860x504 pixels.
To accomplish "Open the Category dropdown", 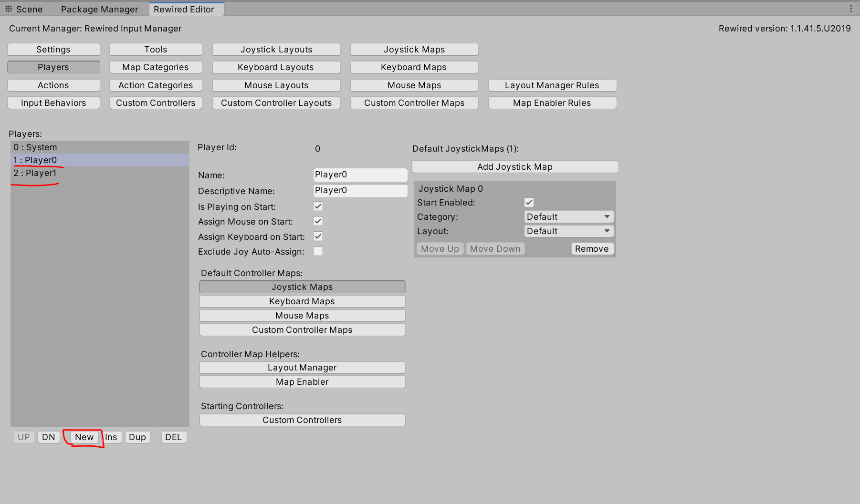I will pyautogui.click(x=569, y=217).
